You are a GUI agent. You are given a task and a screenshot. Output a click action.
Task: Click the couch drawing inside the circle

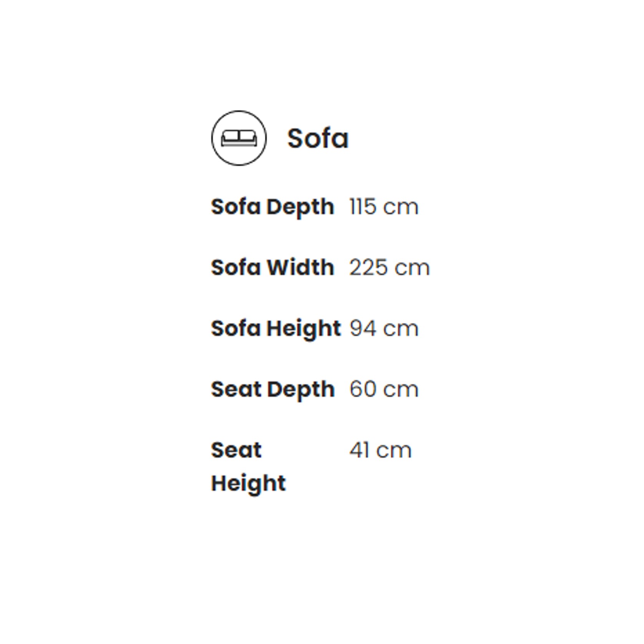[x=239, y=138]
